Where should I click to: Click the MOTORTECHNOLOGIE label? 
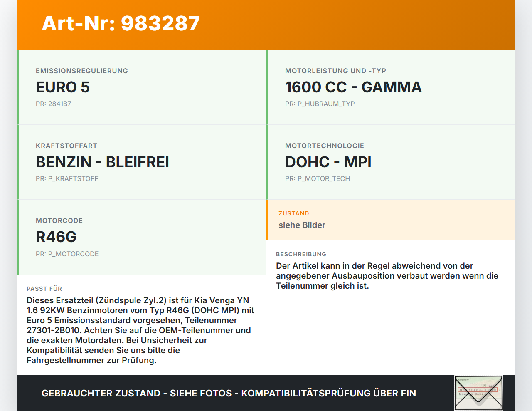[x=325, y=146]
